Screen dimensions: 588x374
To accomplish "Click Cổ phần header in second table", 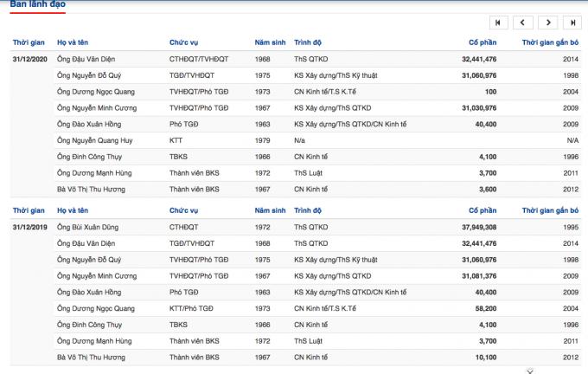I will 483,210.
